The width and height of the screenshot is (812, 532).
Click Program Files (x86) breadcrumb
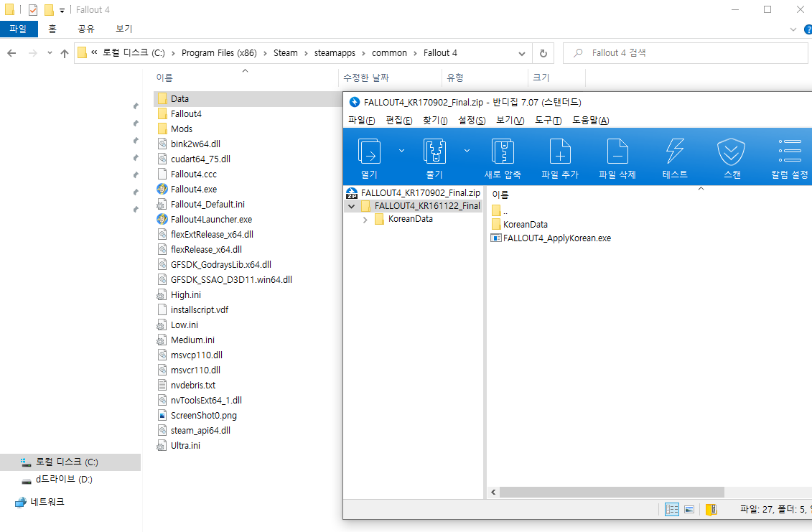[219, 53]
